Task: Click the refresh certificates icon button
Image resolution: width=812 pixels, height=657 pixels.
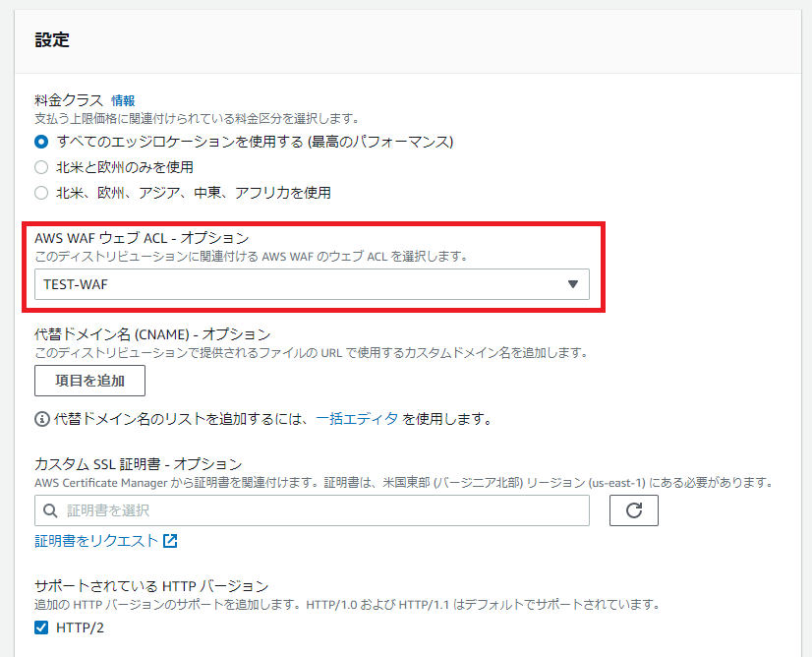Action: tap(633, 510)
